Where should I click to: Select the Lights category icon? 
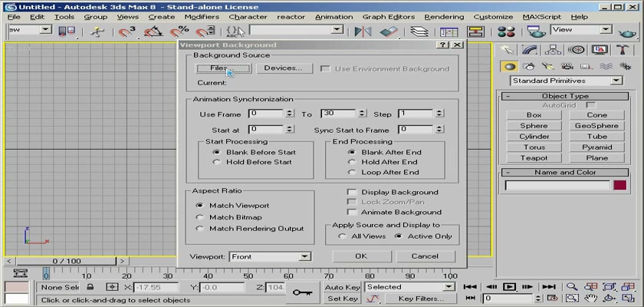pos(548,67)
